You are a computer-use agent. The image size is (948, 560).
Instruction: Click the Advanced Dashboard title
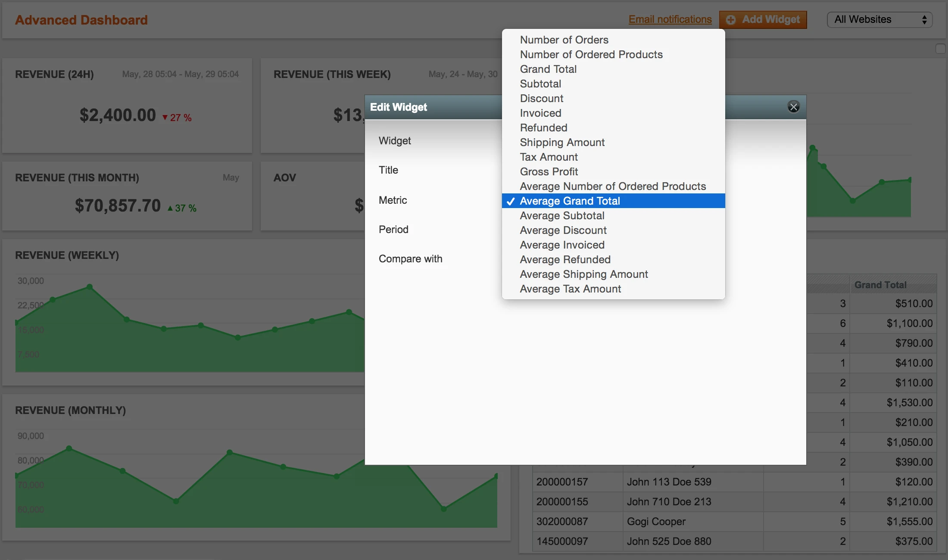tap(81, 20)
